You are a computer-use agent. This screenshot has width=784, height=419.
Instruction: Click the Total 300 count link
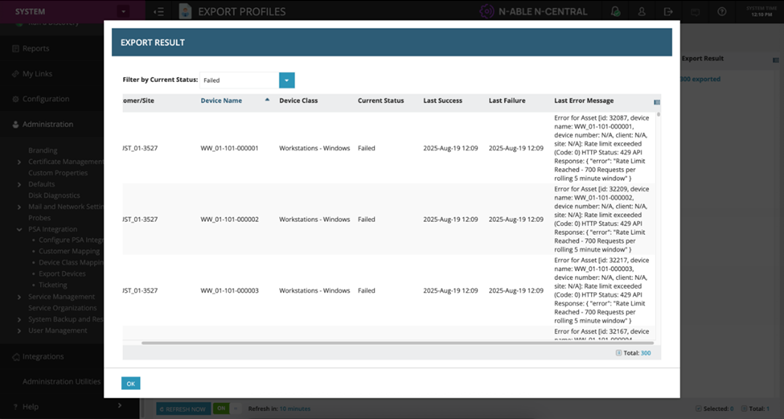645,353
